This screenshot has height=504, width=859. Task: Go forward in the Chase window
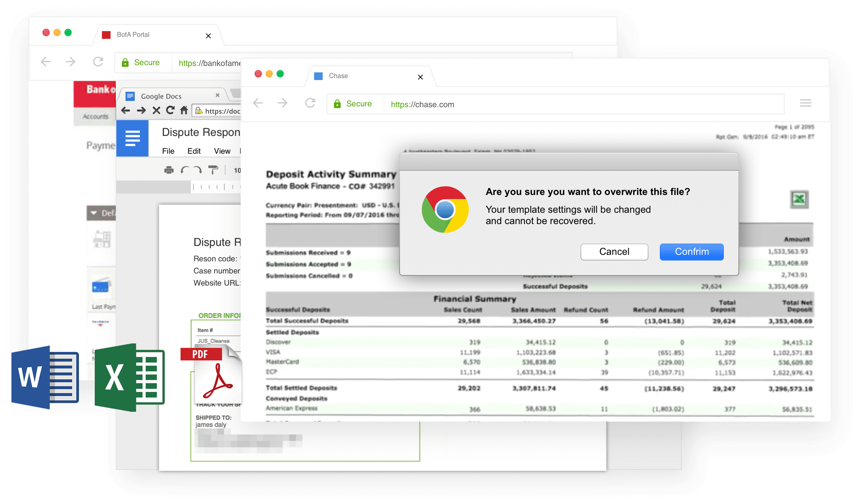[283, 103]
